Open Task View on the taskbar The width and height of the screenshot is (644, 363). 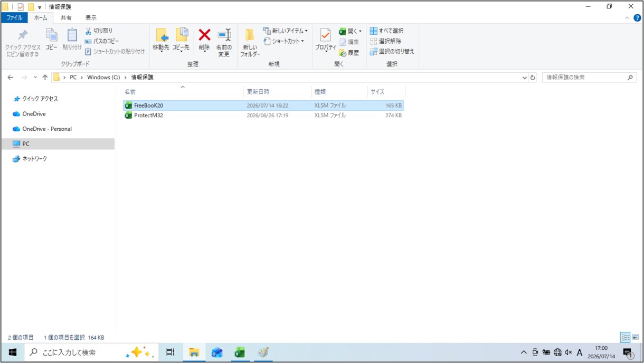point(170,352)
